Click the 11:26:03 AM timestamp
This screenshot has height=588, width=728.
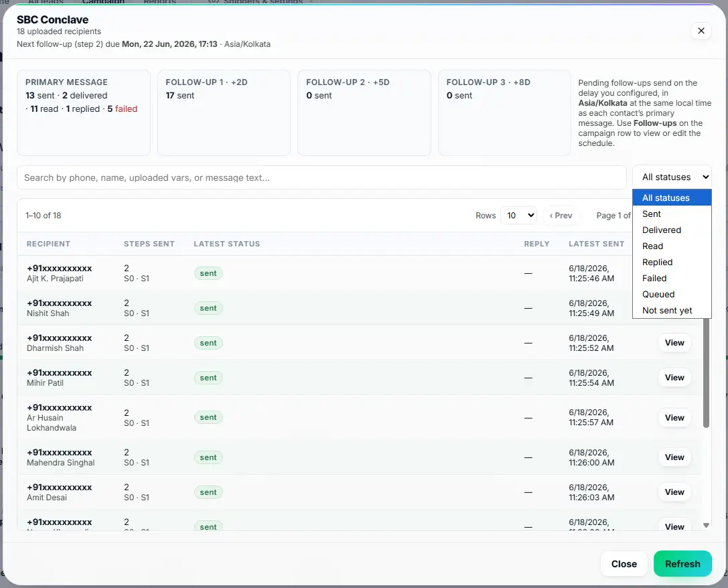point(591,498)
